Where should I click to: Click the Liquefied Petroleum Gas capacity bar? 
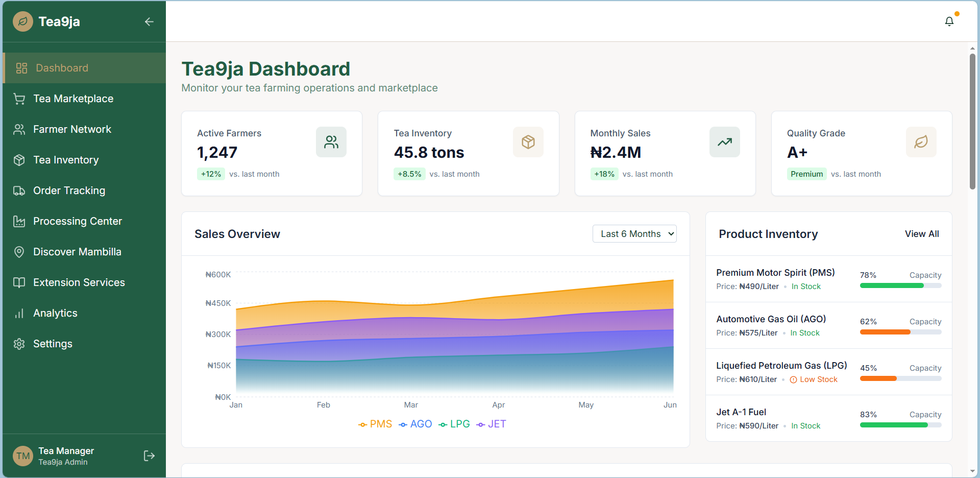(x=900, y=378)
